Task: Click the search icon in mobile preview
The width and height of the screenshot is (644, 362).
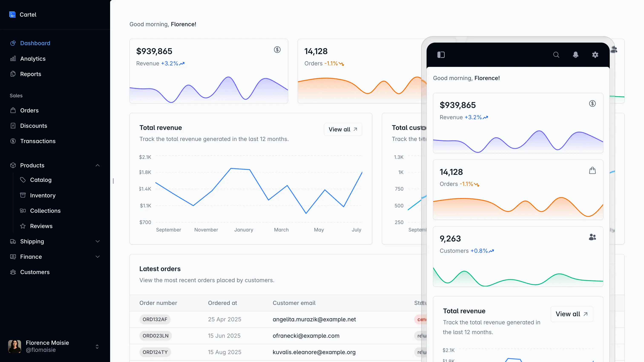Action: click(556, 55)
